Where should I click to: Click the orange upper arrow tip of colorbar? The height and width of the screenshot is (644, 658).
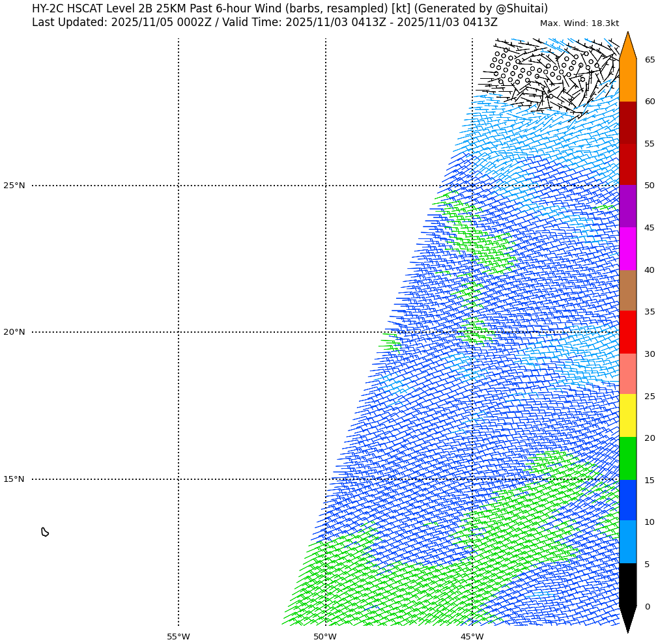(627, 44)
